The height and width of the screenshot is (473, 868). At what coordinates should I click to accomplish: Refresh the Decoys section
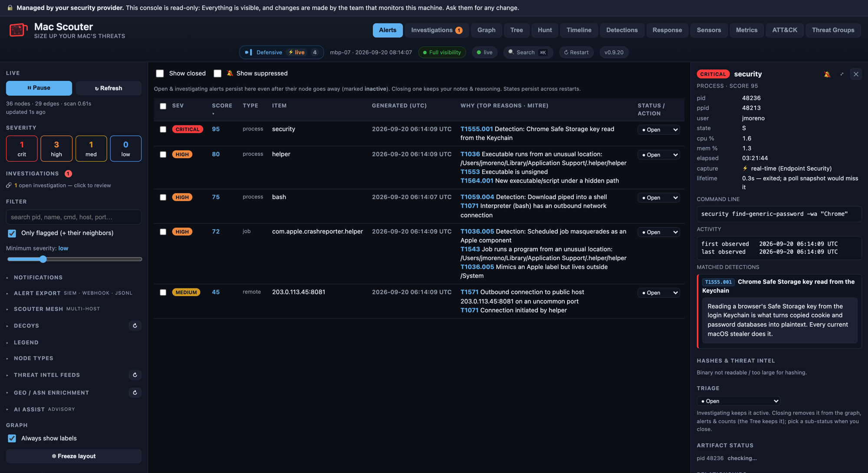[x=135, y=326]
